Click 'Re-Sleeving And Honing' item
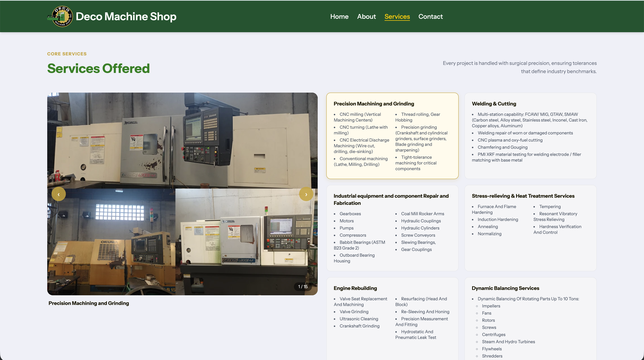Image resolution: width=644 pixels, height=360 pixels. click(425, 312)
